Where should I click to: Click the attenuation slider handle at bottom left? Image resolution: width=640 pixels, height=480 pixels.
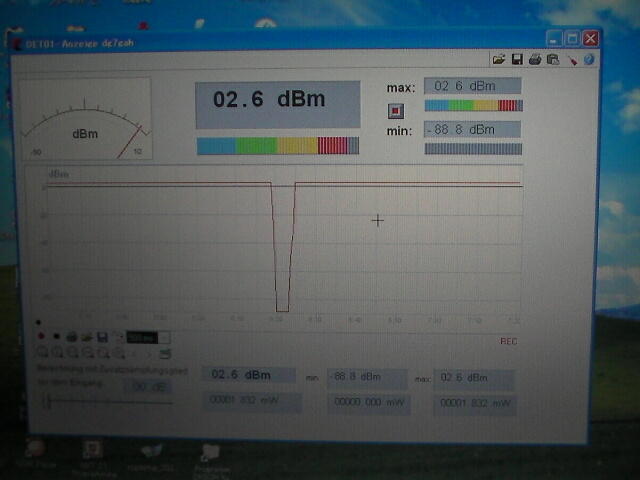click(x=44, y=401)
